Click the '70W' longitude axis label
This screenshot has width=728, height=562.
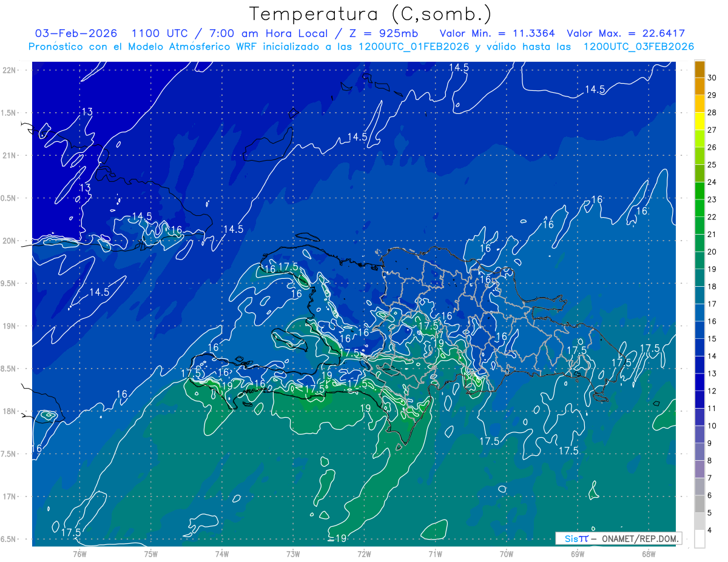(x=507, y=554)
